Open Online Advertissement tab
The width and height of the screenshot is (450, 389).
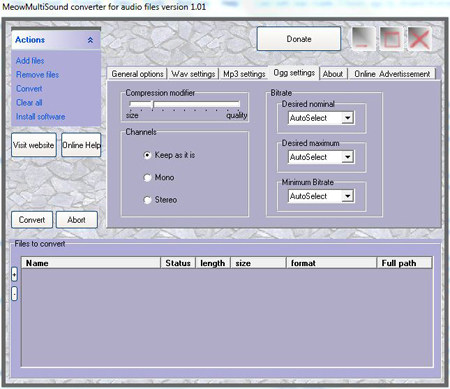(x=392, y=74)
